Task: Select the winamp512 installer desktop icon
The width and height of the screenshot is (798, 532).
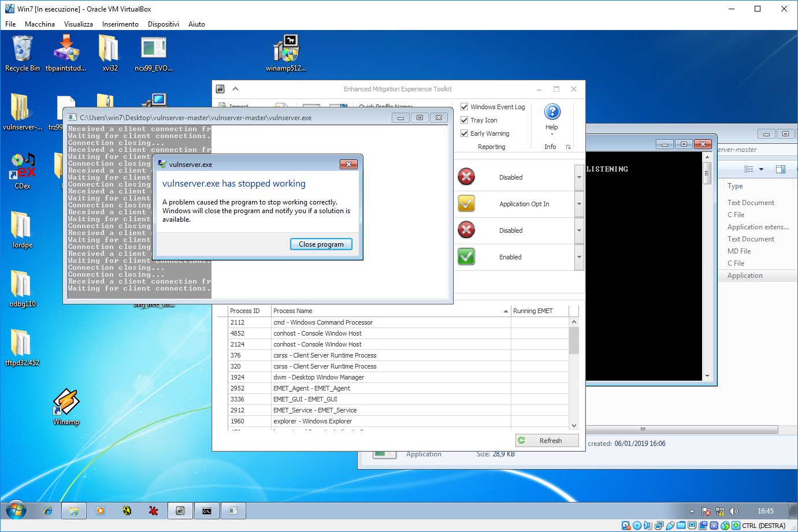Action: pyautogui.click(x=286, y=53)
